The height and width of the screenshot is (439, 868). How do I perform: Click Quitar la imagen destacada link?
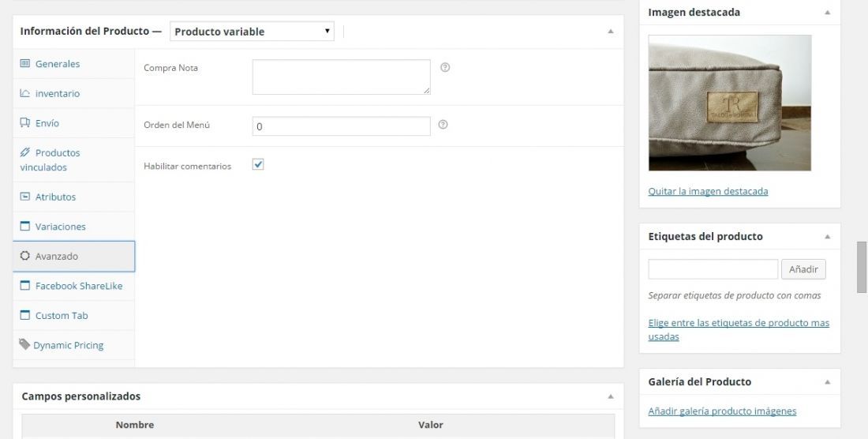708,191
